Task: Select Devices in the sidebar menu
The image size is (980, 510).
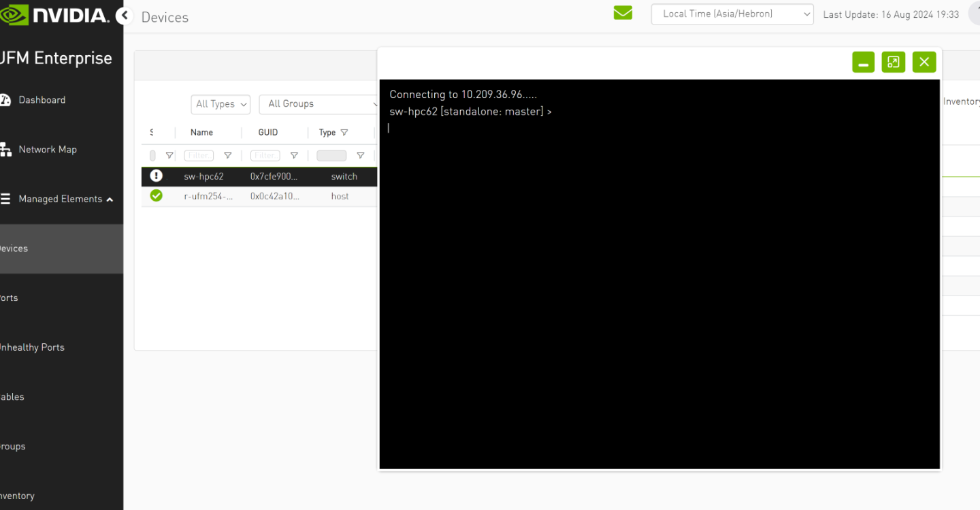Action: coord(14,248)
